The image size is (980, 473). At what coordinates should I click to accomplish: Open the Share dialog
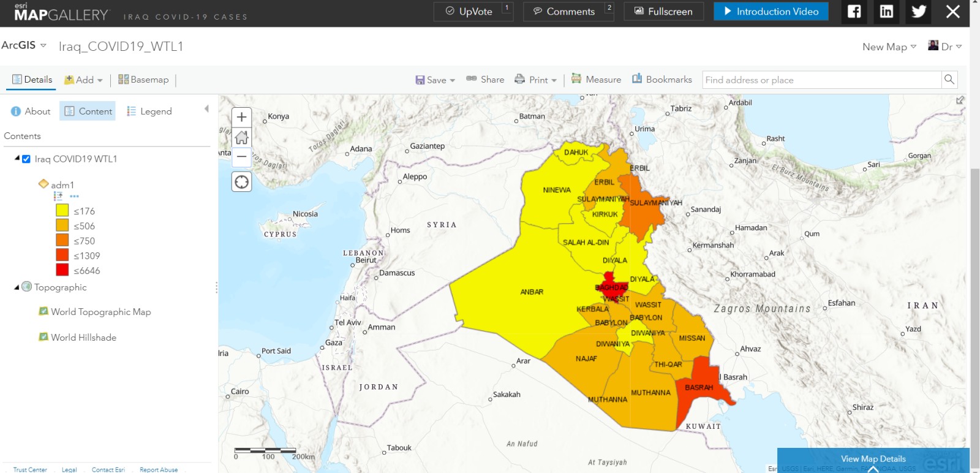click(485, 79)
